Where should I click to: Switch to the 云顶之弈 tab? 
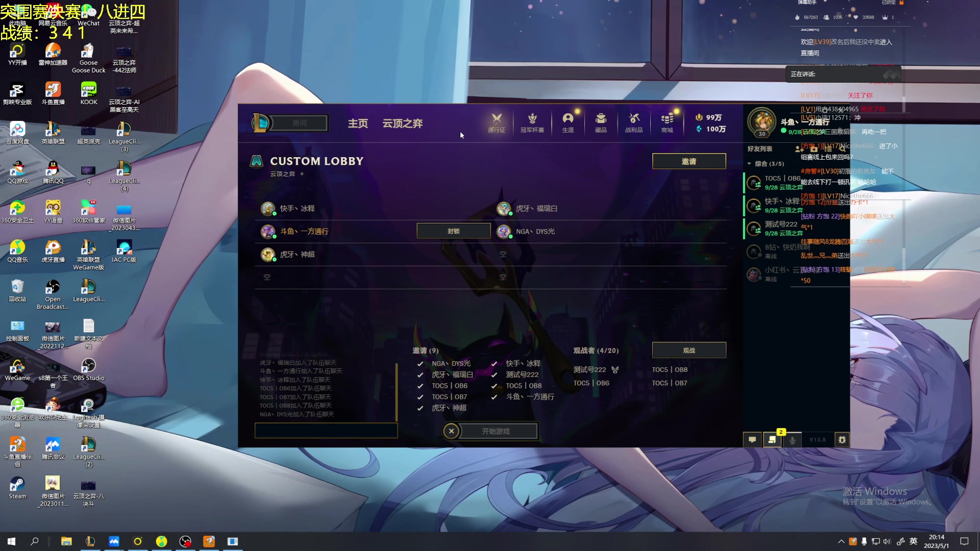click(402, 123)
